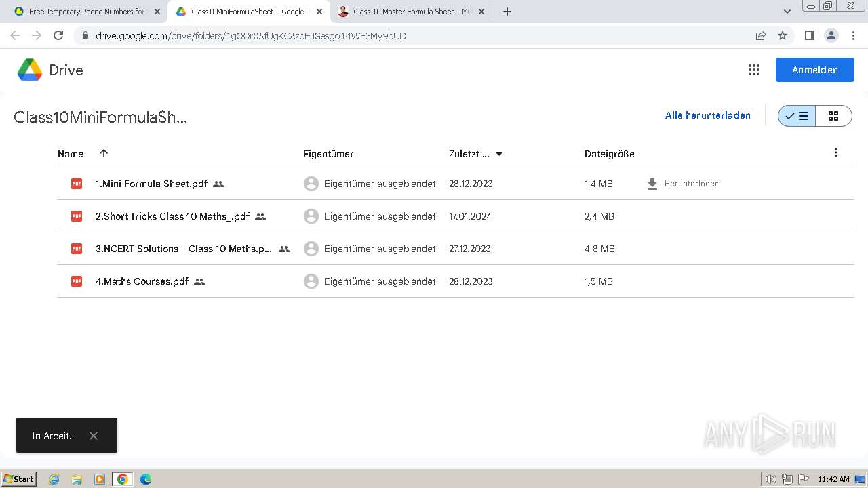This screenshot has height=488, width=868.
Task: Click owner avatar in NCERT Solutions row
Action: [311, 249]
